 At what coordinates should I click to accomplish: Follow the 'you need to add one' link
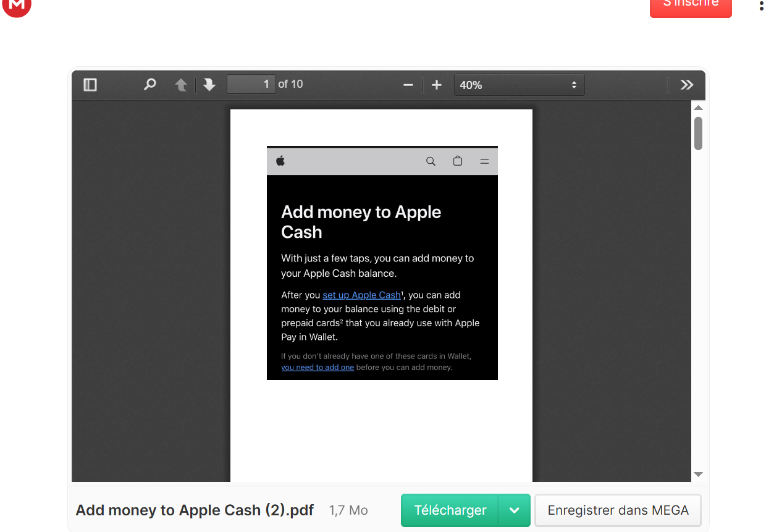318,368
